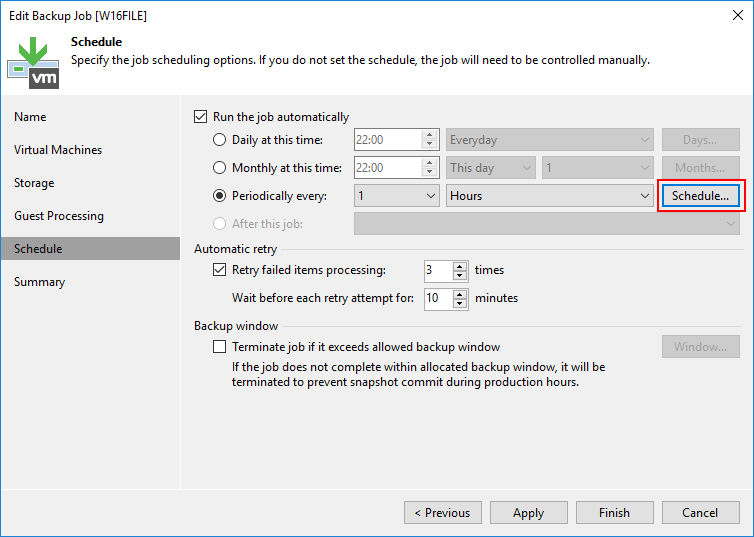
Task: Toggle Run the job automatically checkbox
Action: coord(201,117)
